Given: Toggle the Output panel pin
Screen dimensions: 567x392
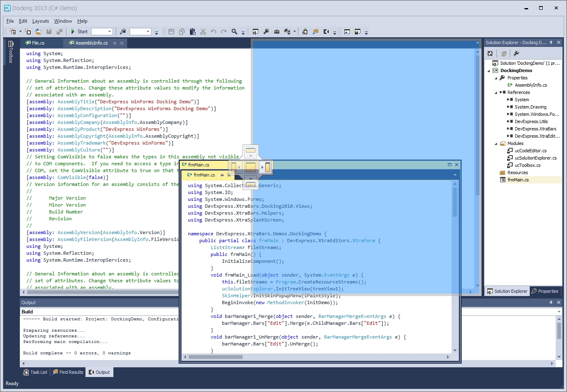Looking at the screenshot, I should coord(551,303).
